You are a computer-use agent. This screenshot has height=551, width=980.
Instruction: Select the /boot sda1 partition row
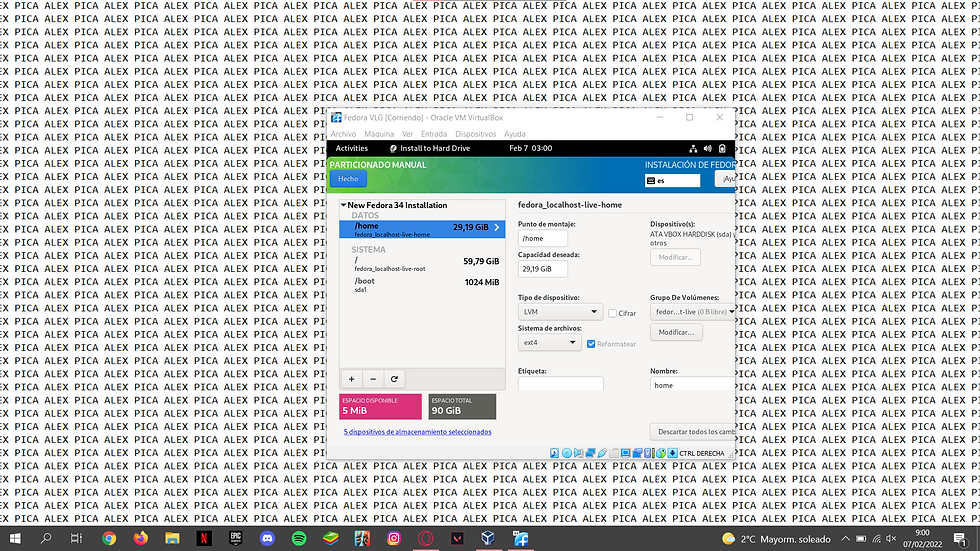422,284
